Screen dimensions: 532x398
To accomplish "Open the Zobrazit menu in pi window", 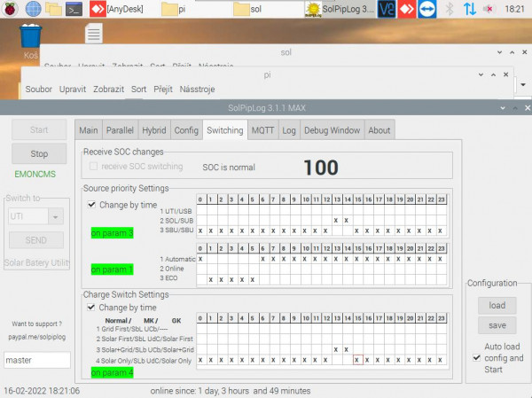I will [108, 90].
